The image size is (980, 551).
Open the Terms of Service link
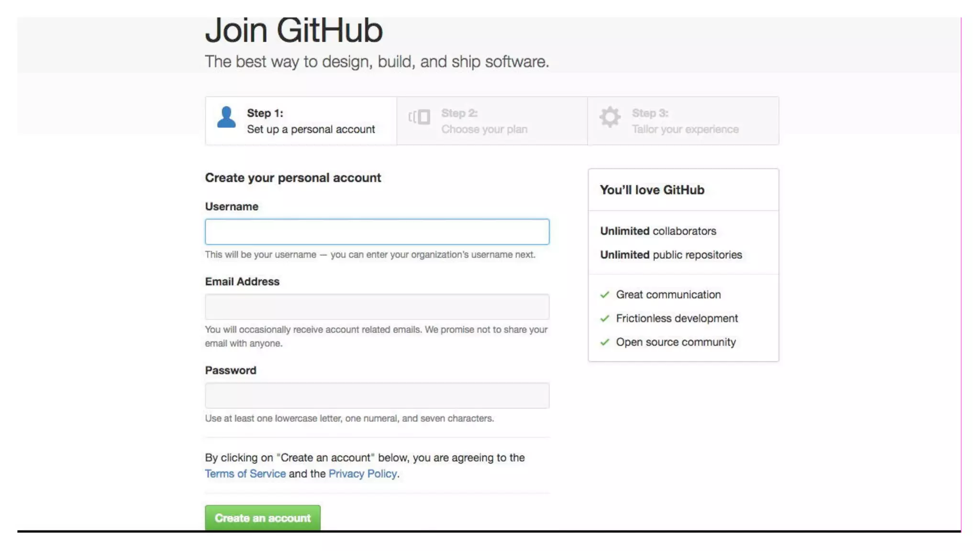pos(245,474)
